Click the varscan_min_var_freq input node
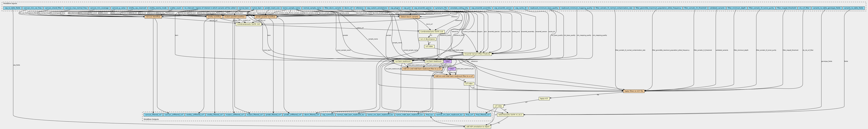This screenshot has width=868, height=129. 33,8
